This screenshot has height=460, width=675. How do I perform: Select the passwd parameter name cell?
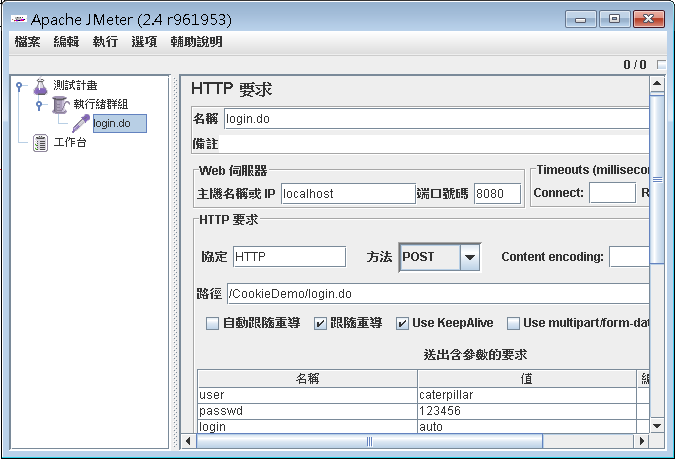click(307, 411)
